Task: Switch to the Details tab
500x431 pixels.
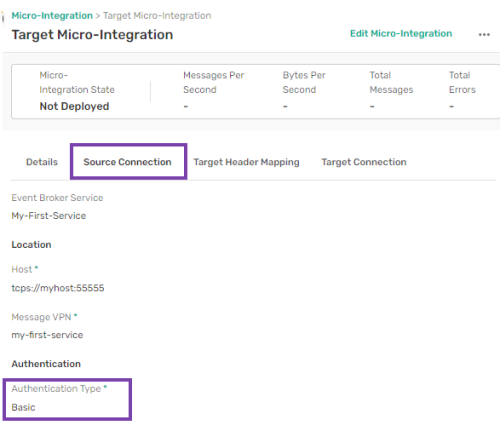Action: [42, 162]
